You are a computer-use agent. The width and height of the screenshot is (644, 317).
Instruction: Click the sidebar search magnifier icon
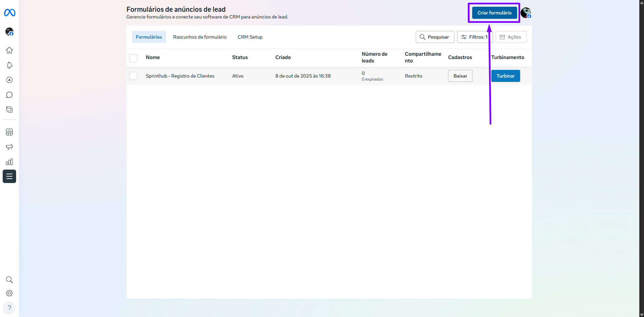(9, 280)
